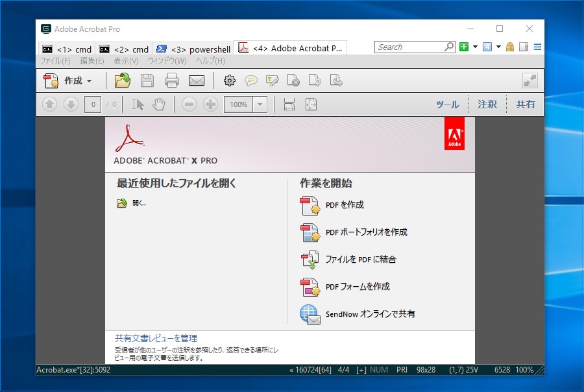Go to previous page arrow

coord(49,104)
